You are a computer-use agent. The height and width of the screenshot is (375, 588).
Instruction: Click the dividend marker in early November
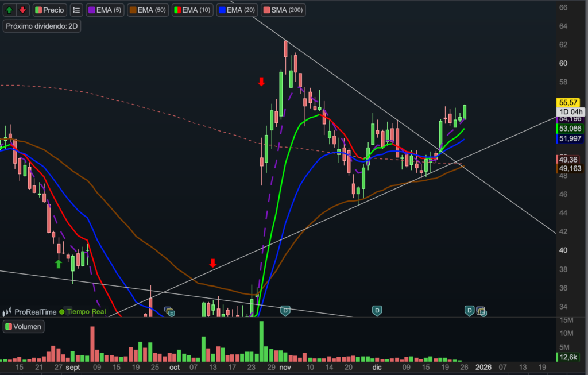click(285, 311)
